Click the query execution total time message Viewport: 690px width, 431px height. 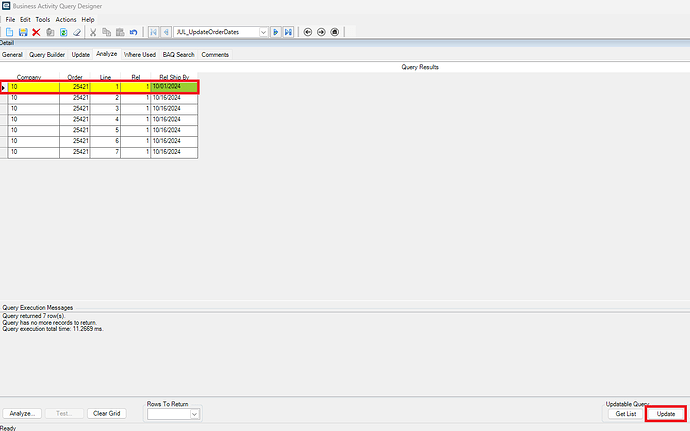tap(53, 329)
